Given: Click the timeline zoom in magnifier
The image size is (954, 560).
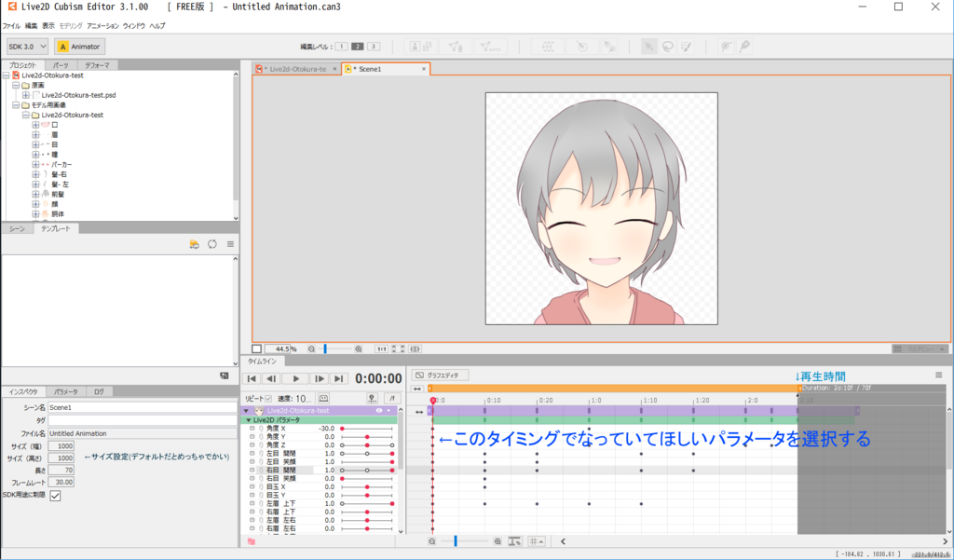Looking at the screenshot, I should point(497,541).
